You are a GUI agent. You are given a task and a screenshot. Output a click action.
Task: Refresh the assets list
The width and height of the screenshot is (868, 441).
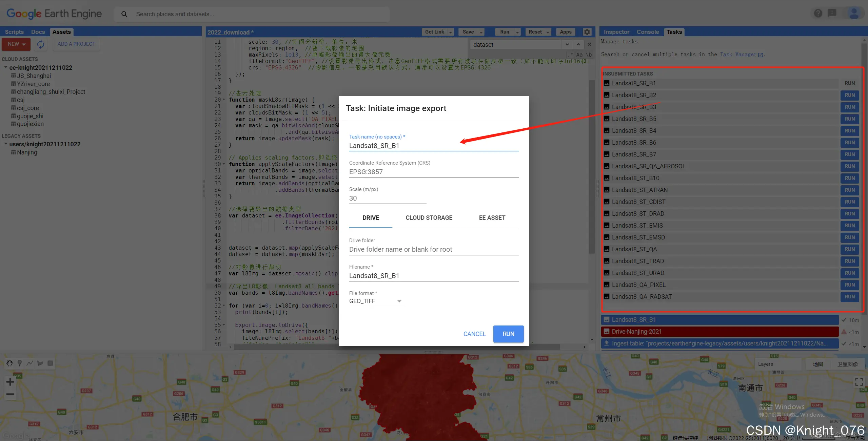(x=41, y=44)
